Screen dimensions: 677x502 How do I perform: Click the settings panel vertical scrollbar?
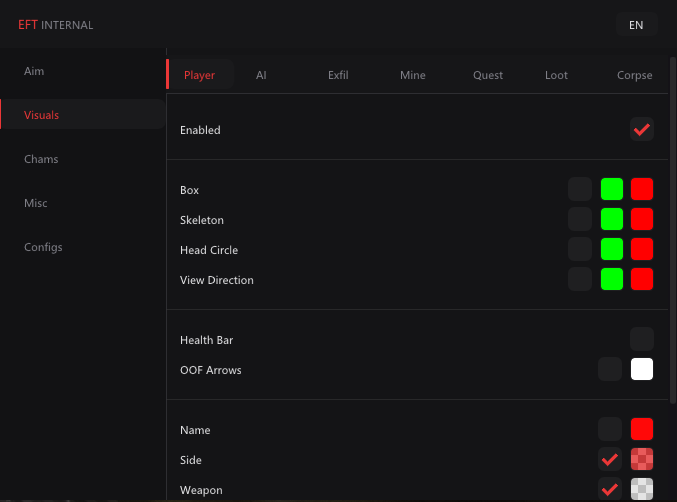tap(673, 230)
